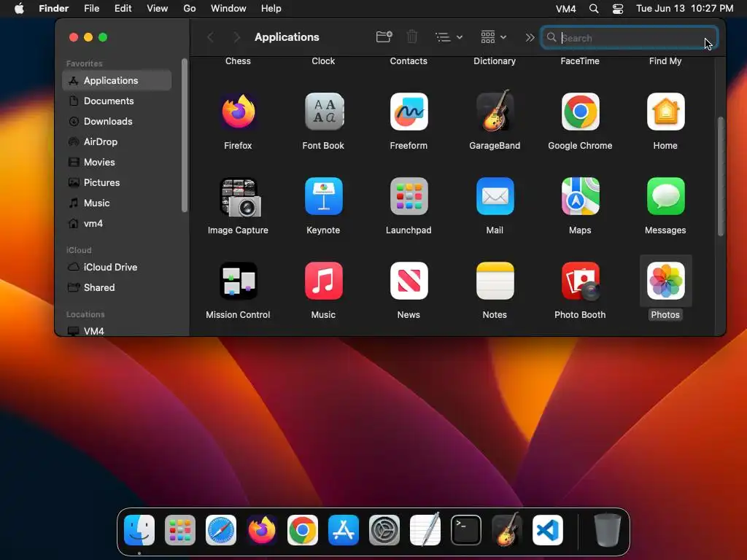Open the File menu
Image resolution: width=747 pixels, height=560 pixels.
point(91,9)
